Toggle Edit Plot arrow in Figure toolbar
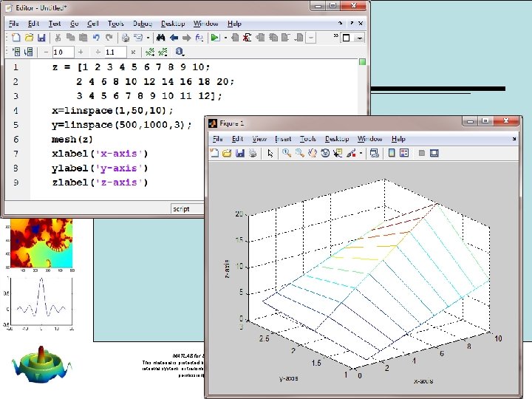532x399 pixels. click(270, 153)
